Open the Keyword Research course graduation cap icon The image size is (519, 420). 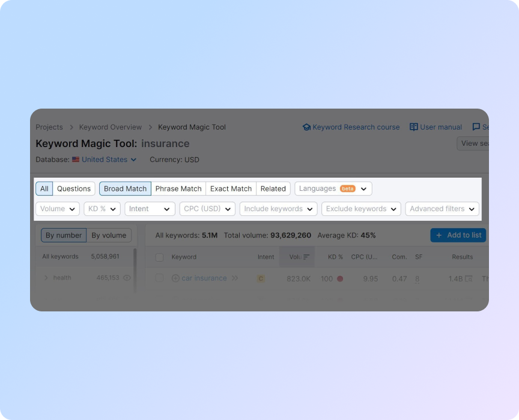point(308,127)
